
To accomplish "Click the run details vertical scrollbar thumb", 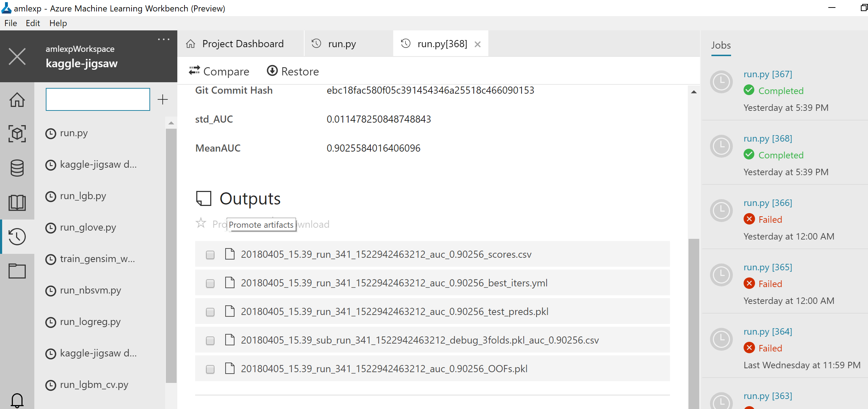I will (x=694, y=324).
